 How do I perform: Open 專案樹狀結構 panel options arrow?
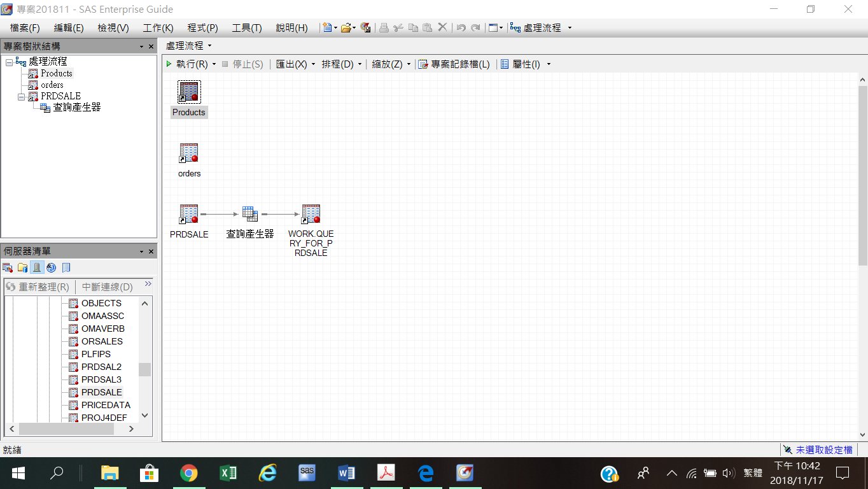coord(141,46)
